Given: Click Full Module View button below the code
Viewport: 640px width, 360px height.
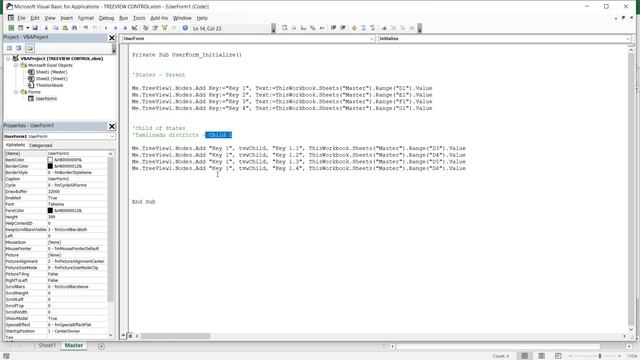Looking at the screenshot, I should 130,336.
